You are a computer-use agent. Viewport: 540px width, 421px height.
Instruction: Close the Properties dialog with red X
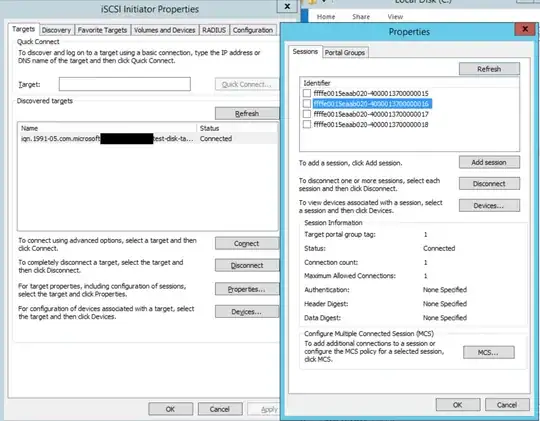pyautogui.click(x=525, y=30)
